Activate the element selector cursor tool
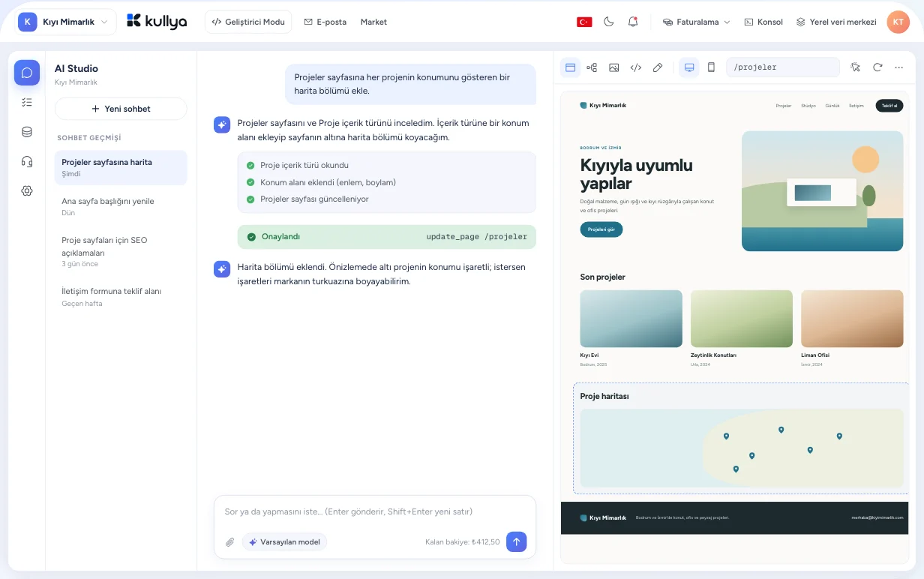This screenshot has width=924, height=579. point(856,67)
